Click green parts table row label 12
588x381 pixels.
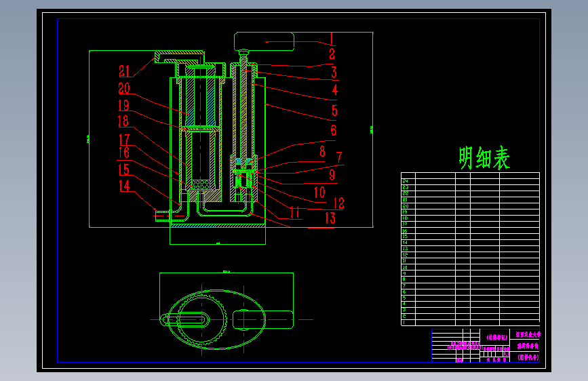(x=405, y=255)
